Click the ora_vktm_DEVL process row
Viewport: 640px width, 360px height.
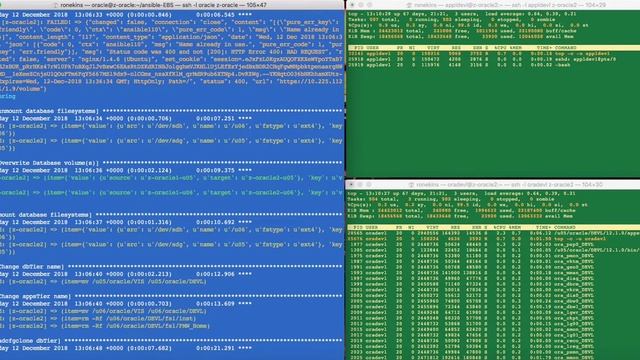point(471,262)
